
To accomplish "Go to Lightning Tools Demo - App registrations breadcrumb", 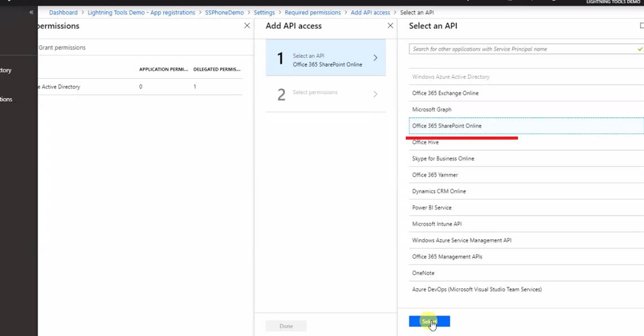I will [141, 12].
